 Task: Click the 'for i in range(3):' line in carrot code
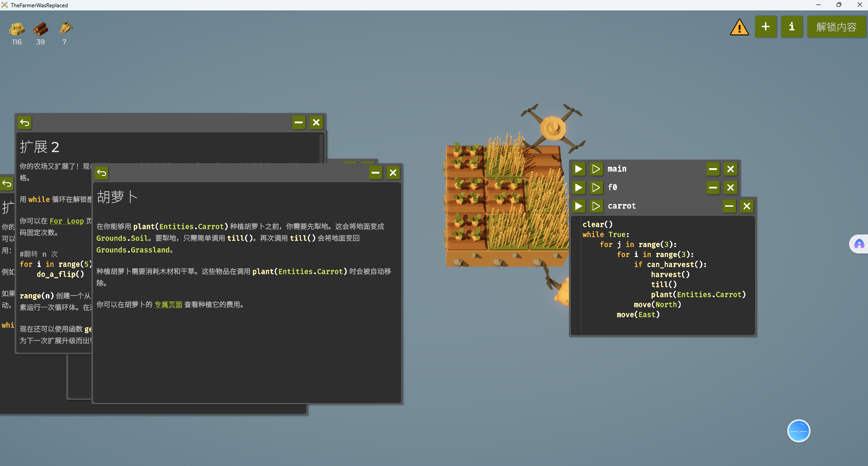click(655, 254)
